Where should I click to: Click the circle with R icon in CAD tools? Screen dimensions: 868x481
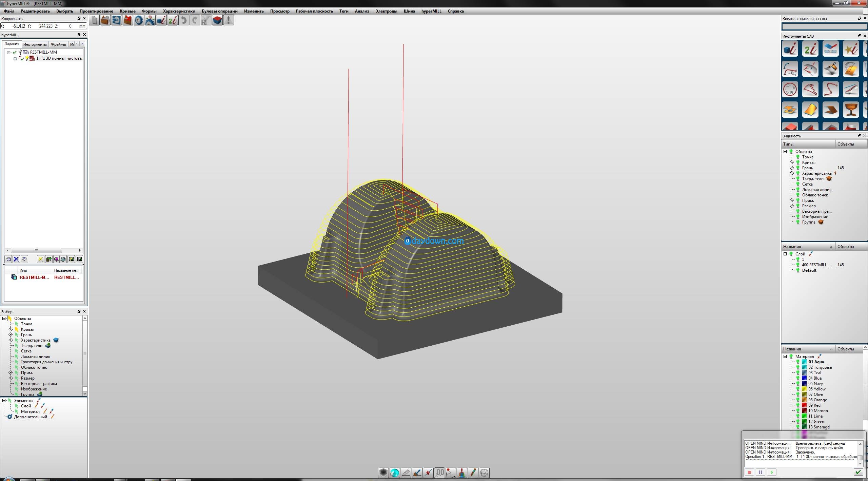(790, 90)
